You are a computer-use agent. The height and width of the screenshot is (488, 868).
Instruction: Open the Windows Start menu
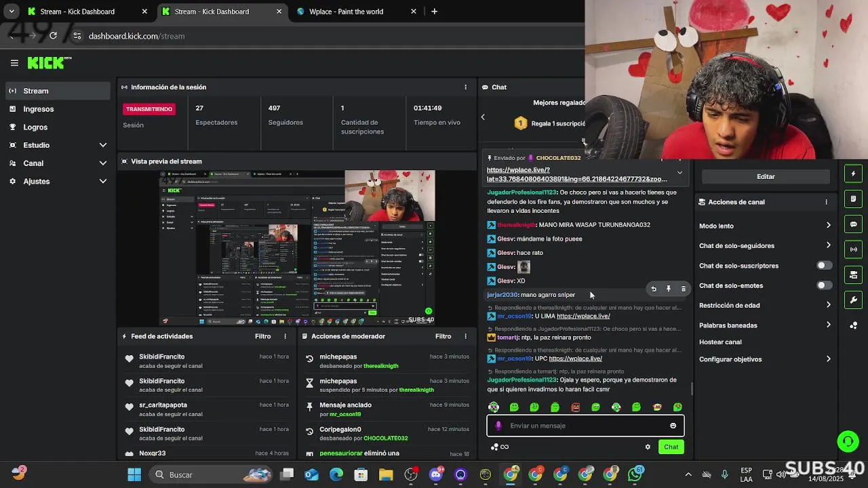[x=134, y=474]
